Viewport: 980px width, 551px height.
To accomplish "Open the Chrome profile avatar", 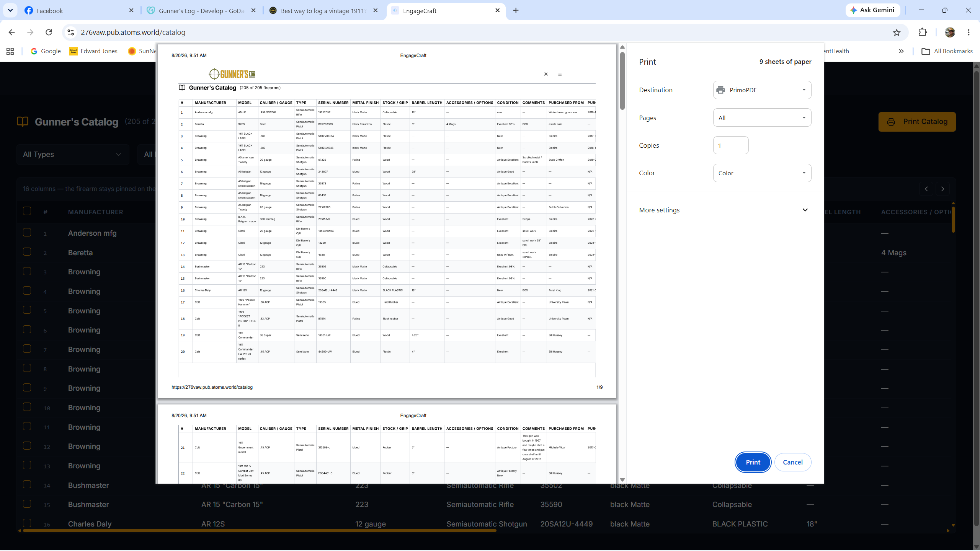I will pyautogui.click(x=950, y=32).
